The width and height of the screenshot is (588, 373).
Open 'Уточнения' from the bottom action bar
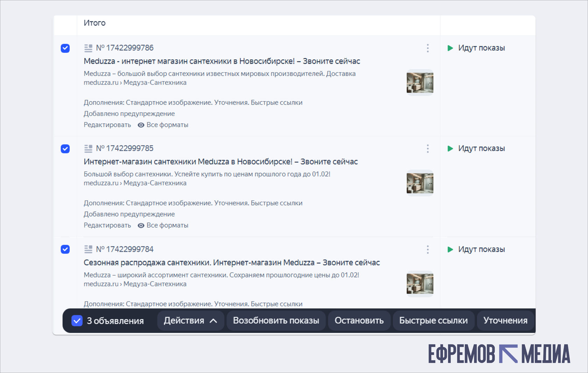tap(505, 320)
